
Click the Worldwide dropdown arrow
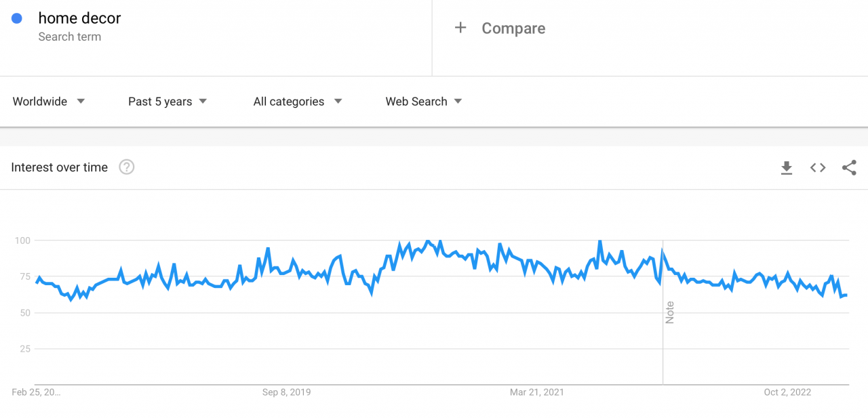point(80,101)
